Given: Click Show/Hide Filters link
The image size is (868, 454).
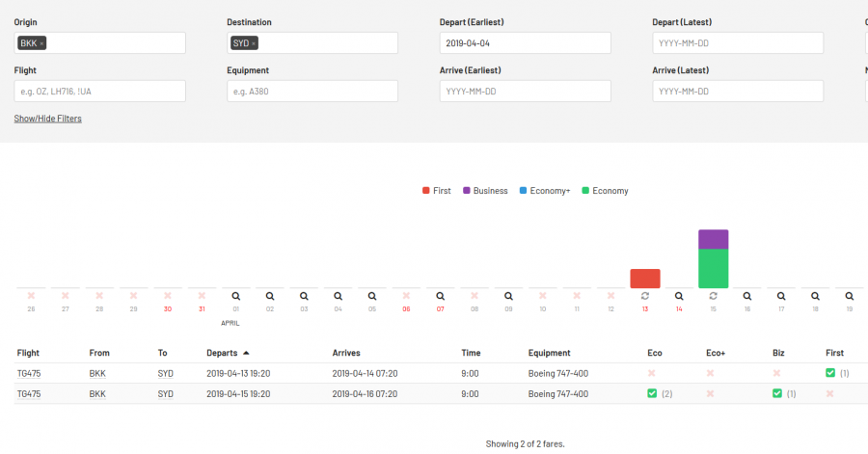Looking at the screenshot, I should point(47,119).
